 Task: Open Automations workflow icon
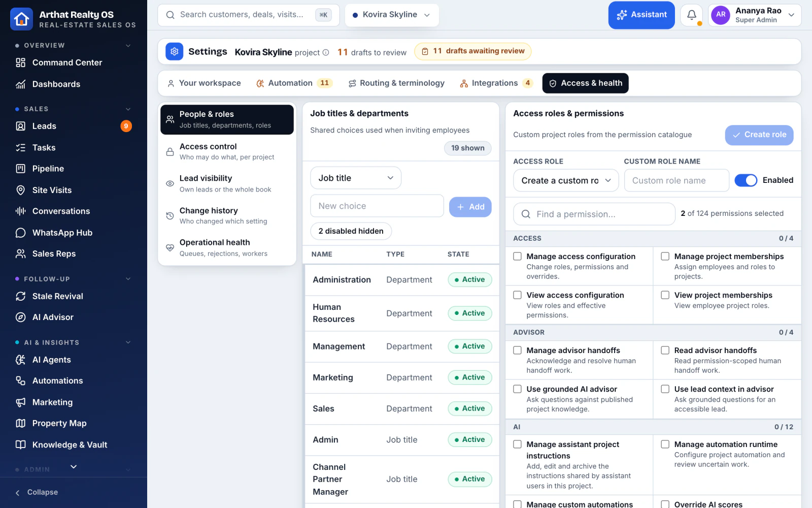pos(20,380)
